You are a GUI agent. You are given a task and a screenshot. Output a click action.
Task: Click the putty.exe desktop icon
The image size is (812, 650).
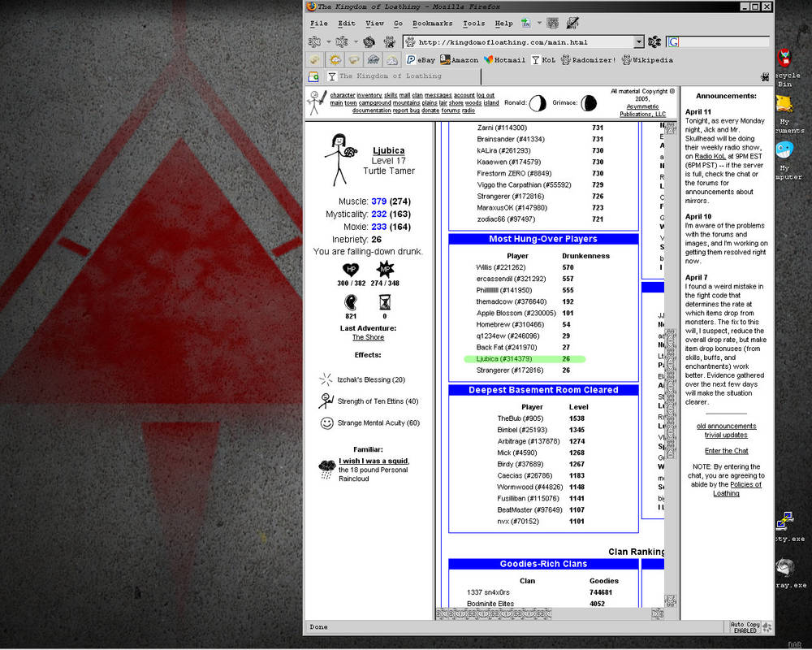pos(784,521)
